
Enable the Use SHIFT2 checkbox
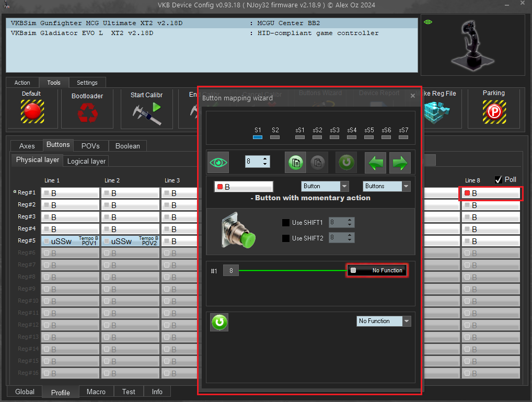click(286, 238)
